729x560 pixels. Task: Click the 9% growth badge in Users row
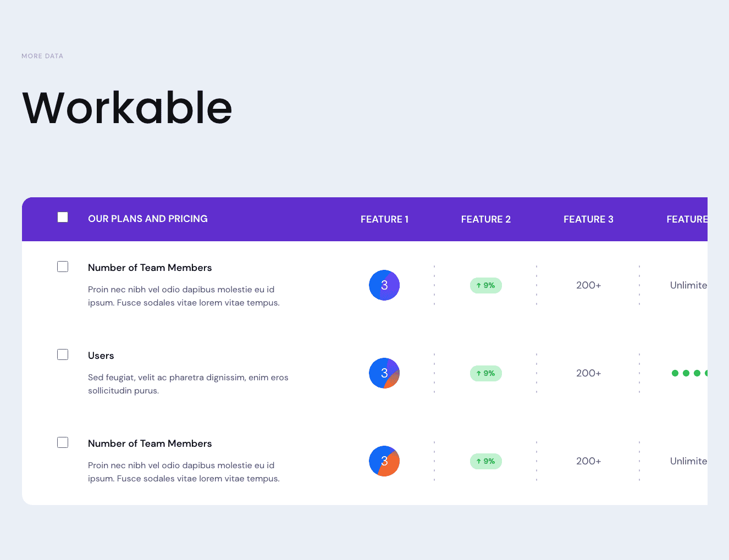(x=485, y=373)
